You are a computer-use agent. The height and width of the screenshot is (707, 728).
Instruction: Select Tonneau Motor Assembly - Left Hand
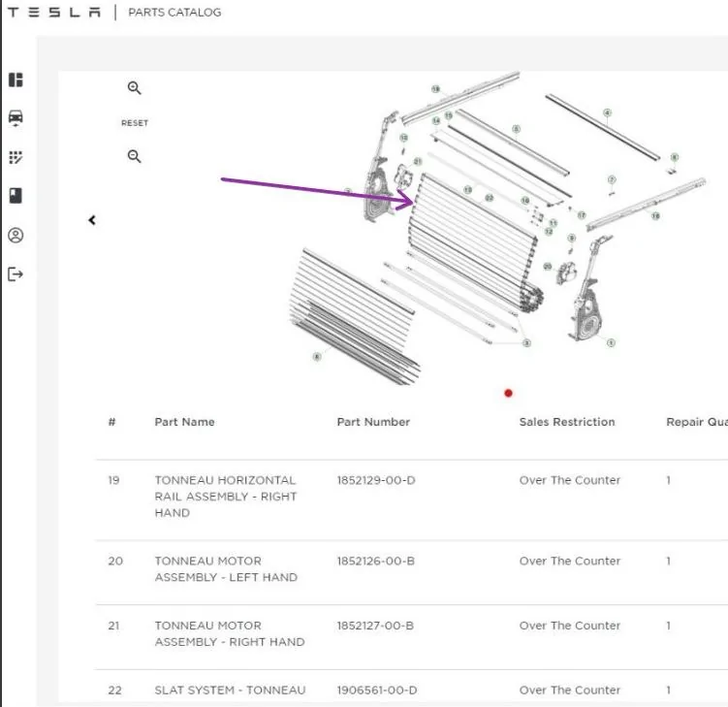click(226, 569)
